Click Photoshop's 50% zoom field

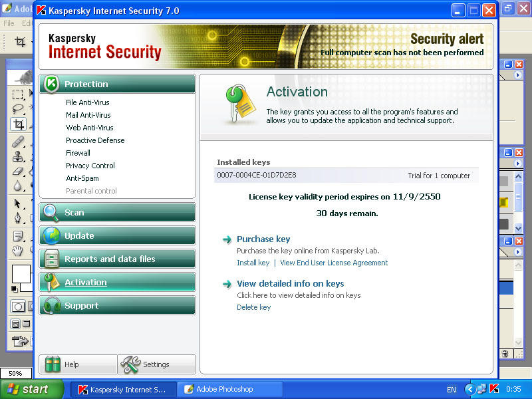(x=15, y=373)
